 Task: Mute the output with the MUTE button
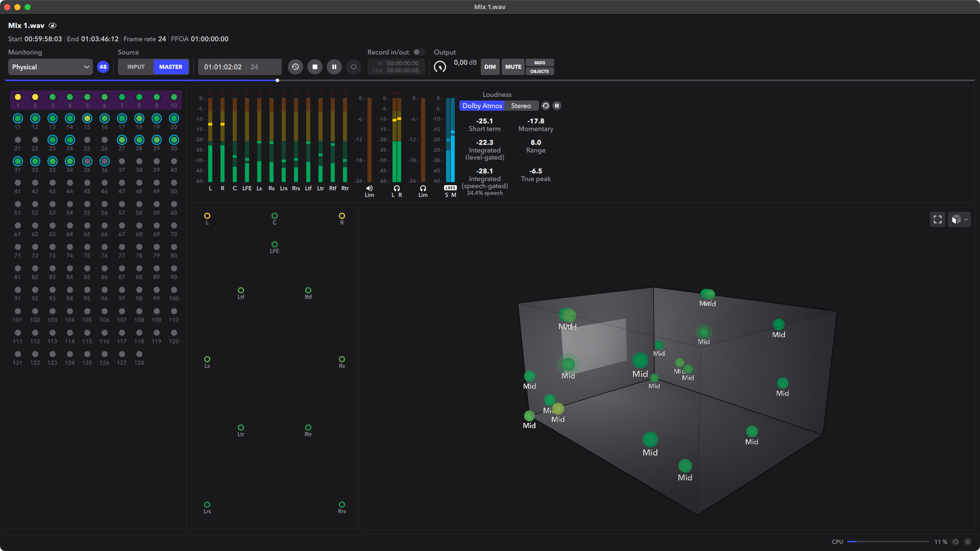pos(512,67)
